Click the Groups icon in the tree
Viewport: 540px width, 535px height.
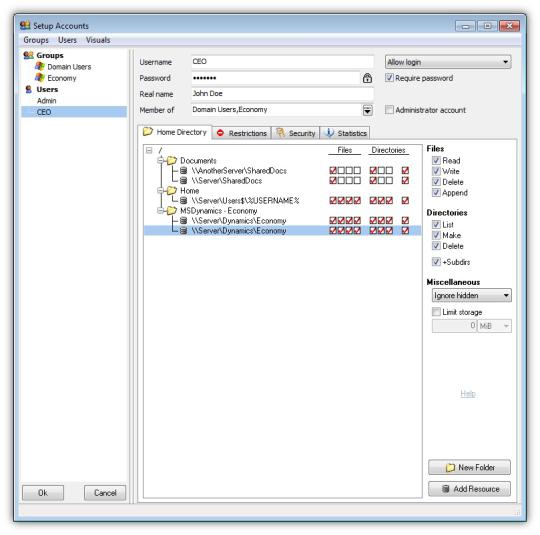click(x=28, y=55)
